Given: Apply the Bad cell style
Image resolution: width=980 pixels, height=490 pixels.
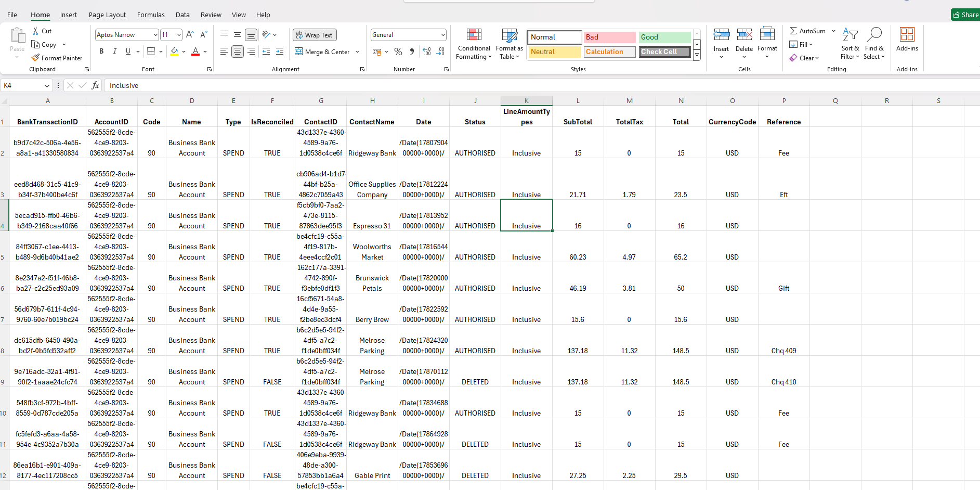Looking at the screenshot, I should coord(609,37).
